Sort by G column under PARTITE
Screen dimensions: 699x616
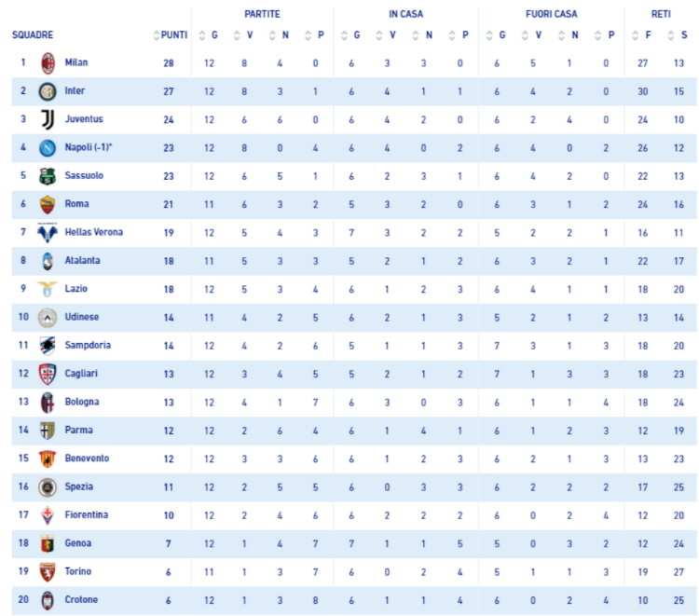click(x=209, y=35)
